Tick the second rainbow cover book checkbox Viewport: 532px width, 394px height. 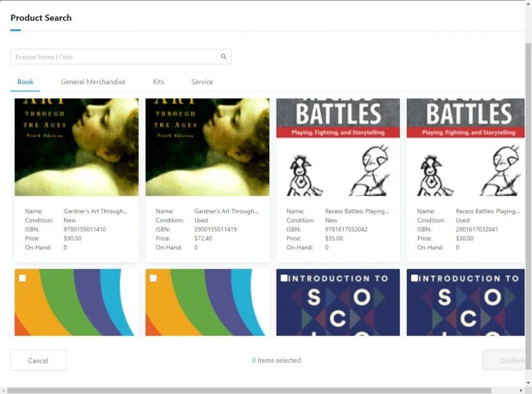pyautogui.click(x=153, y=278)
